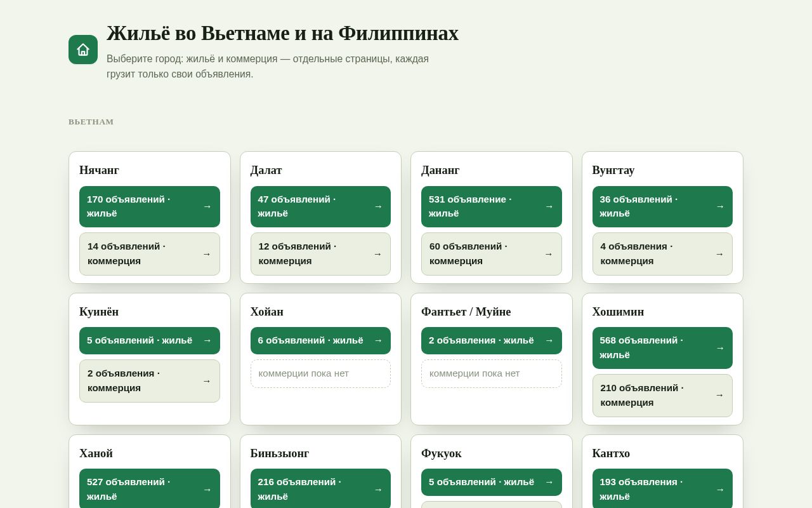Click the Фукуок city heading

point(441,453)
